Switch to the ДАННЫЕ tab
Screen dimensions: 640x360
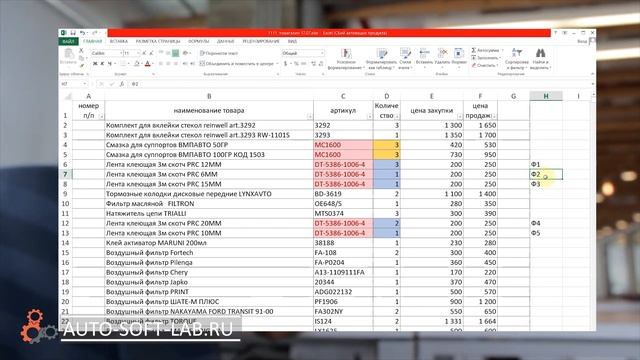225,41
